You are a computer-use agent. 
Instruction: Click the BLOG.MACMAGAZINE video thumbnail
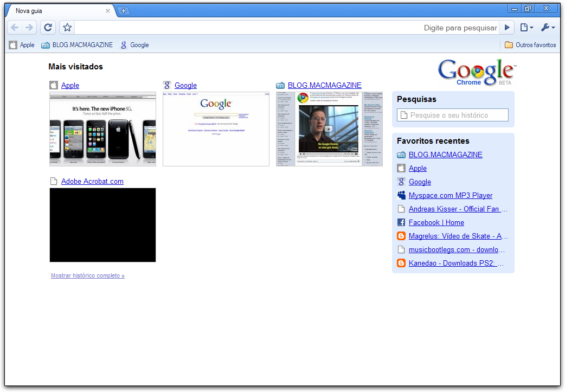(x=329, y=129)
